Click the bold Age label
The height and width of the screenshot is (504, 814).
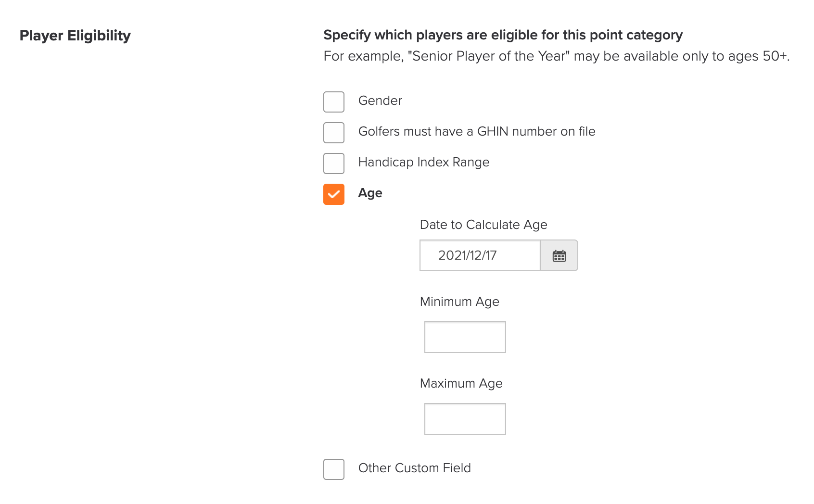370,193
